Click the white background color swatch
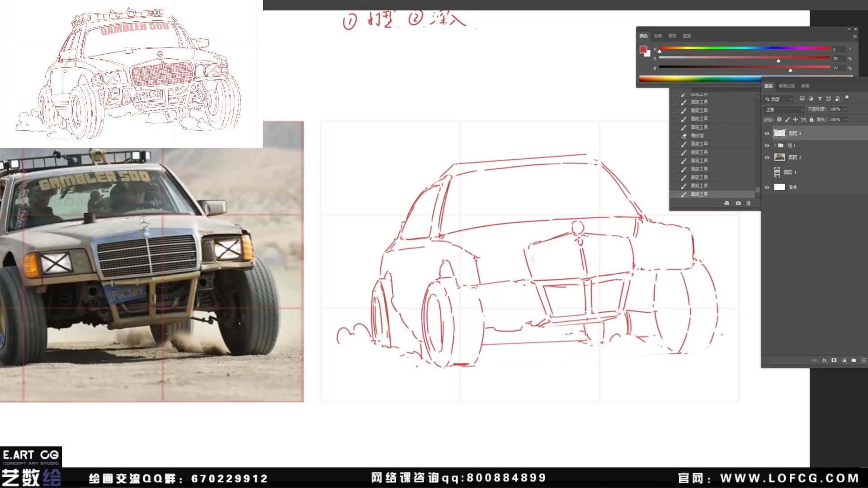 [648, 54]
